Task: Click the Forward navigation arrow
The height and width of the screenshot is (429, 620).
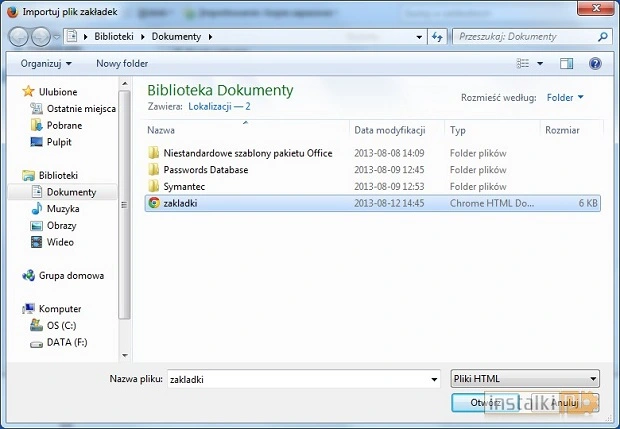Action: tap(41, 37)
